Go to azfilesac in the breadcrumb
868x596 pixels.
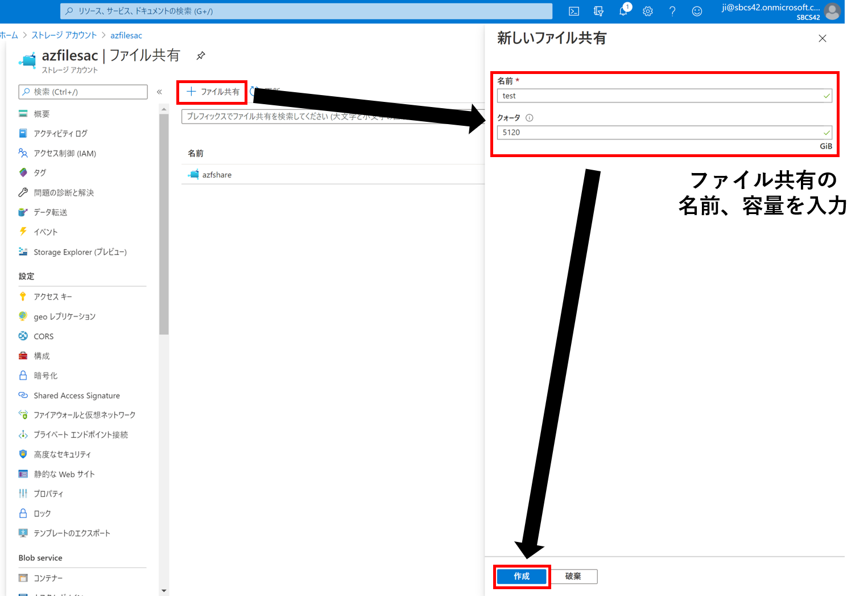pos(126,35)
